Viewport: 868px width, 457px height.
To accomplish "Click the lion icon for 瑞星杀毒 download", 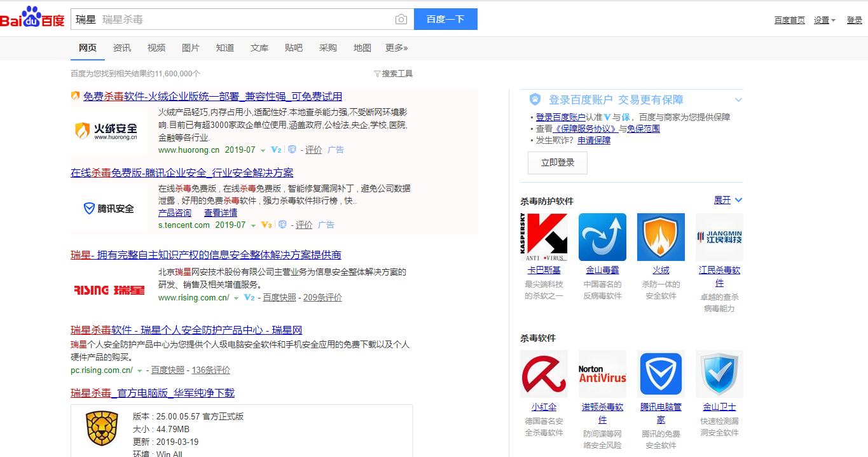I will coord(102,428).
